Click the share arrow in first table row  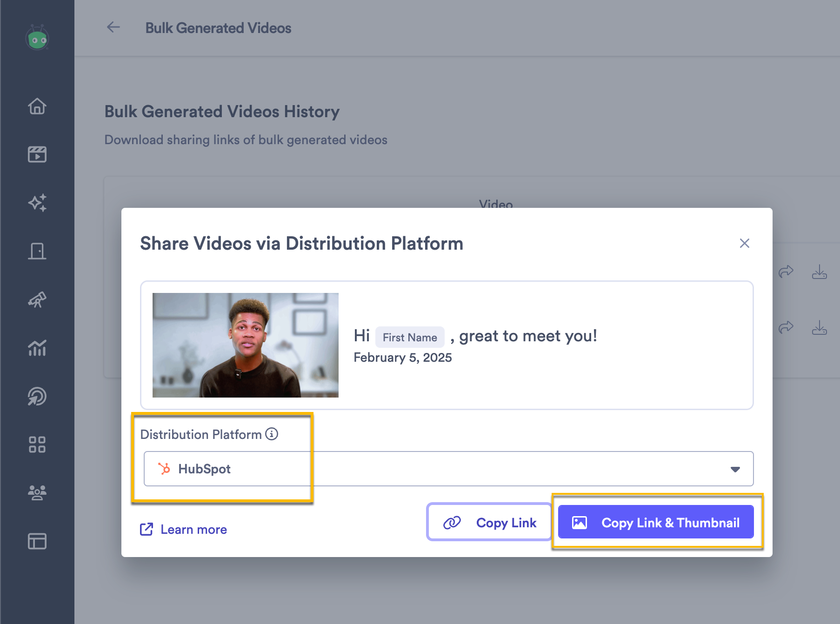pyautogui.click(x=786, y=272)
